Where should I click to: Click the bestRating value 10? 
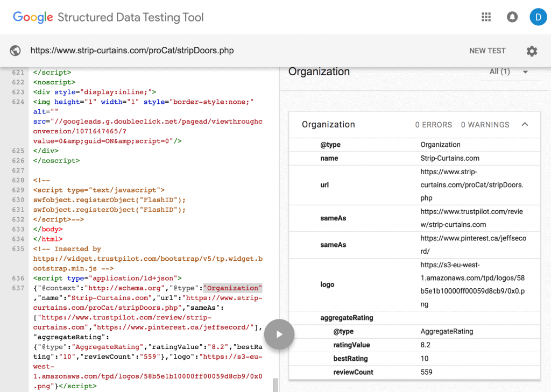(x=425, y=359)
